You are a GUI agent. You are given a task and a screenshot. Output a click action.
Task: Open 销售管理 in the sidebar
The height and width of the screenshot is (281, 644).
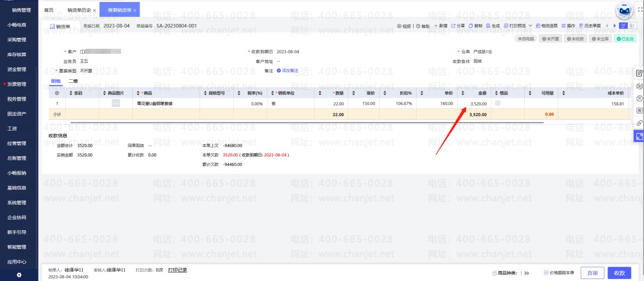(x=20, y=10)
